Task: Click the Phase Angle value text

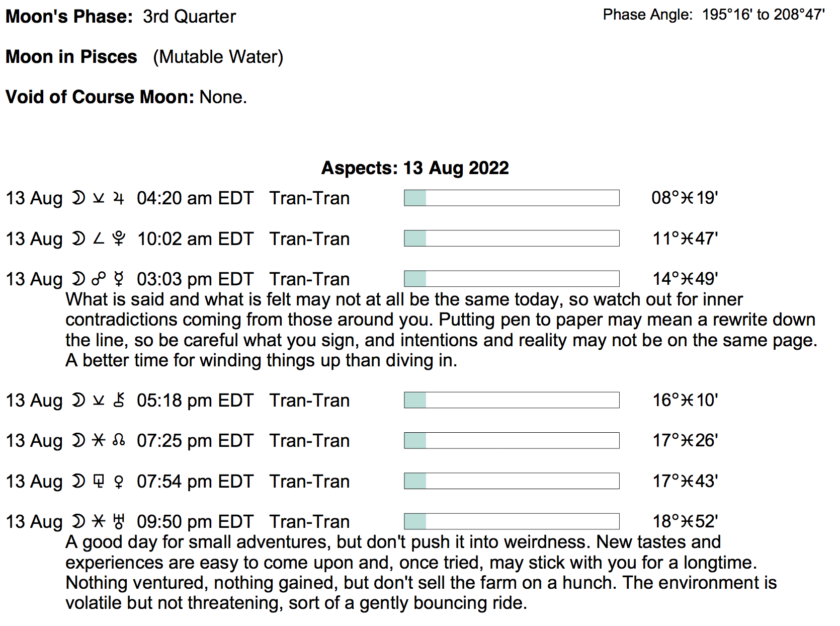Action: [763, 15]
